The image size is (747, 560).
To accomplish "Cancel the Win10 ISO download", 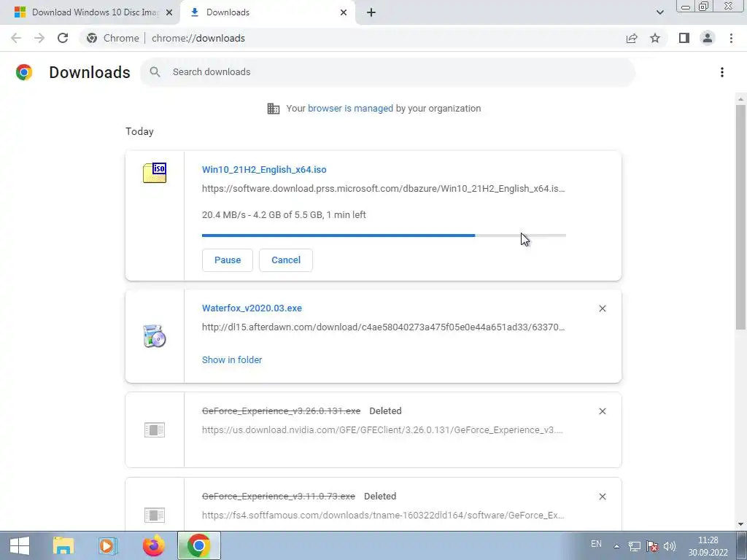I will [x=286, y=260].
